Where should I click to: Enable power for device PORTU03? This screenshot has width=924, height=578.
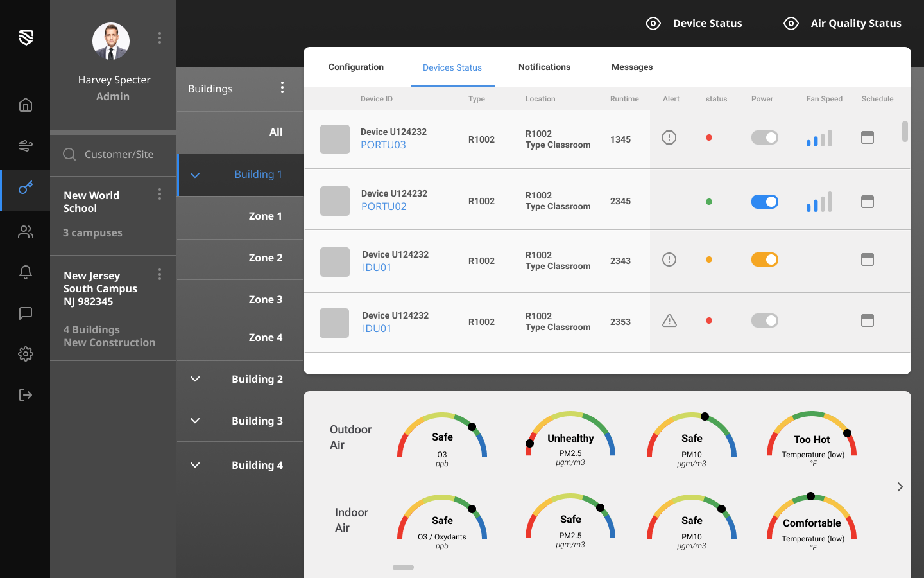765,137
